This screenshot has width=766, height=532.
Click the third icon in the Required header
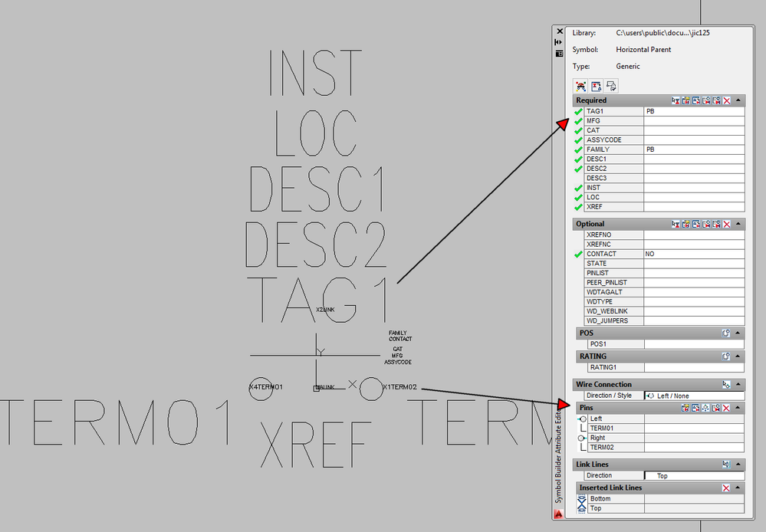click(x=696, y=100)
